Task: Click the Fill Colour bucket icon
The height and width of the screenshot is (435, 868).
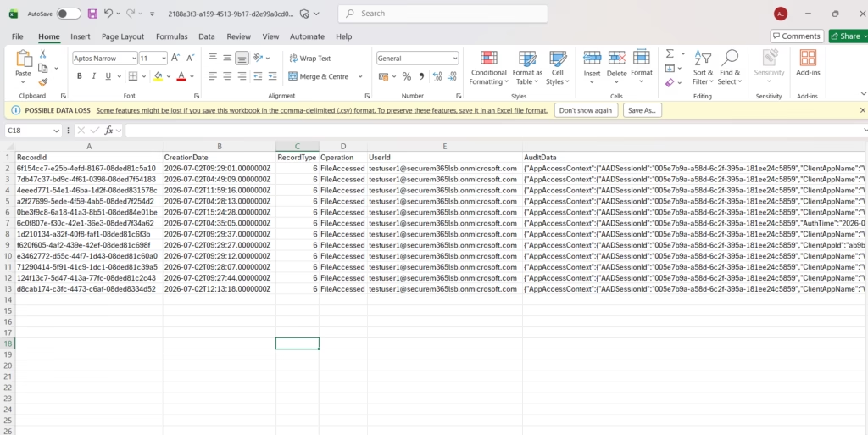Action: (x=159, y=76)
